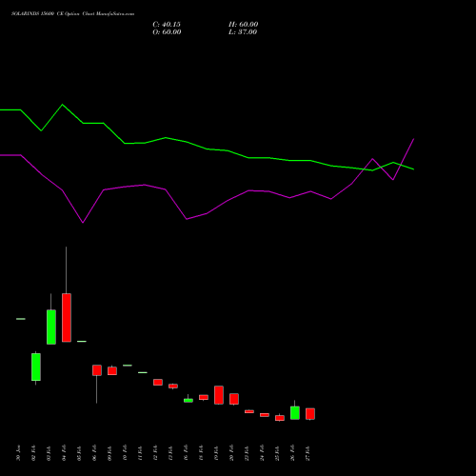Select the red candlestick for 12 Feb
The height and width of the screenshot is (476, 476).
(x=158, y=382)
